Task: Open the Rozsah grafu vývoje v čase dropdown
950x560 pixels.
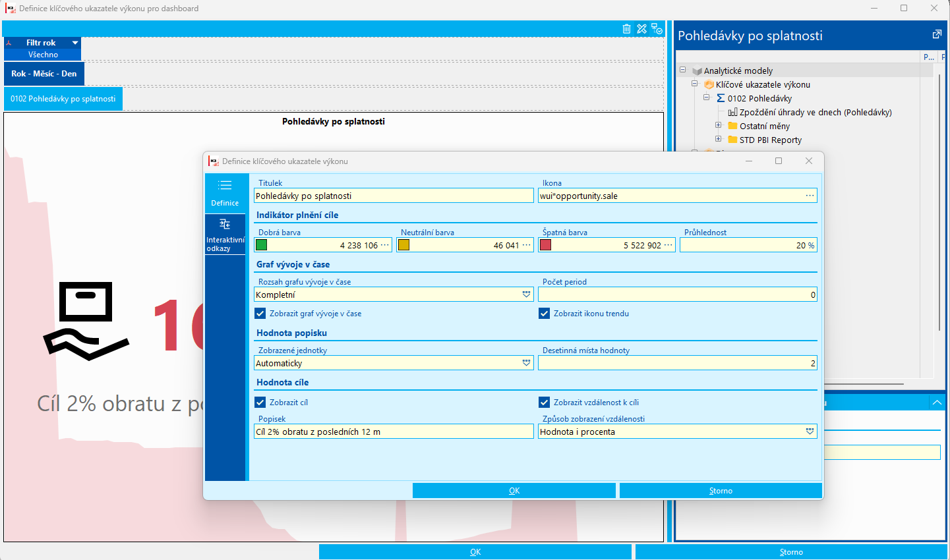Action: click(x=526, y=294)
